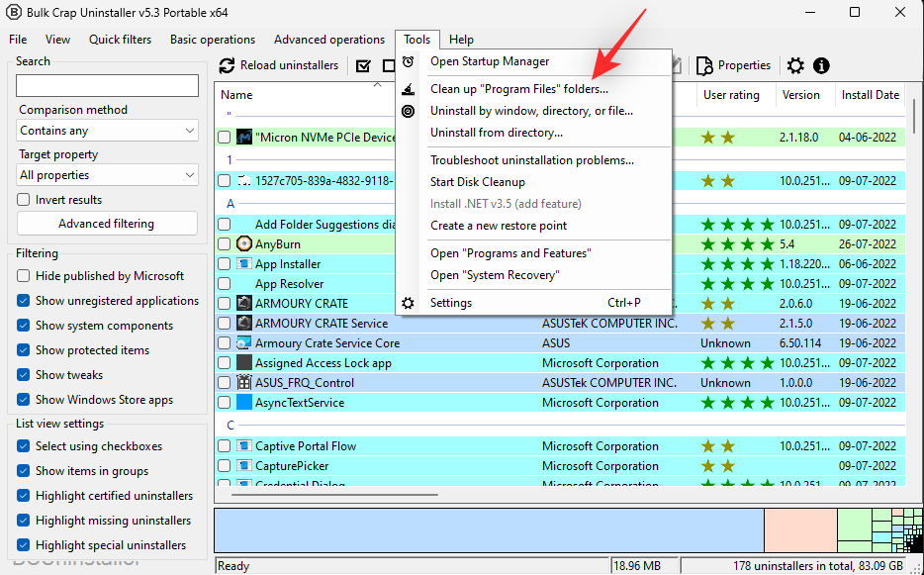Select Troubleshoot uninstallation problems
The height and width of the screenshot is (575, 924).
(532, 160)
